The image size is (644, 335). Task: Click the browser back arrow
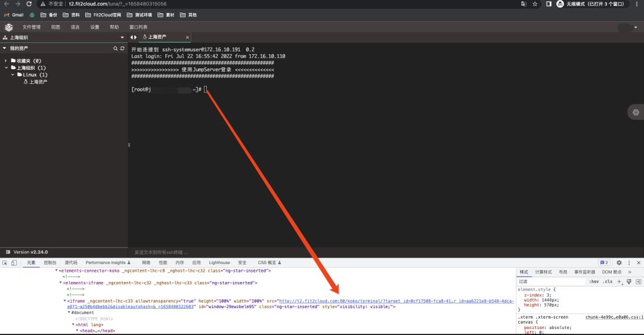tap(7, 4)
